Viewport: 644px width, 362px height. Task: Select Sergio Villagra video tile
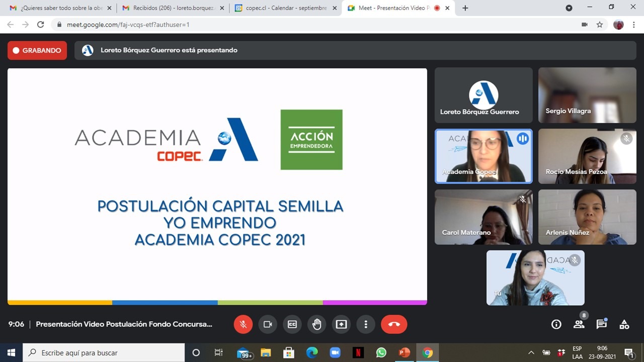(587, 95)
